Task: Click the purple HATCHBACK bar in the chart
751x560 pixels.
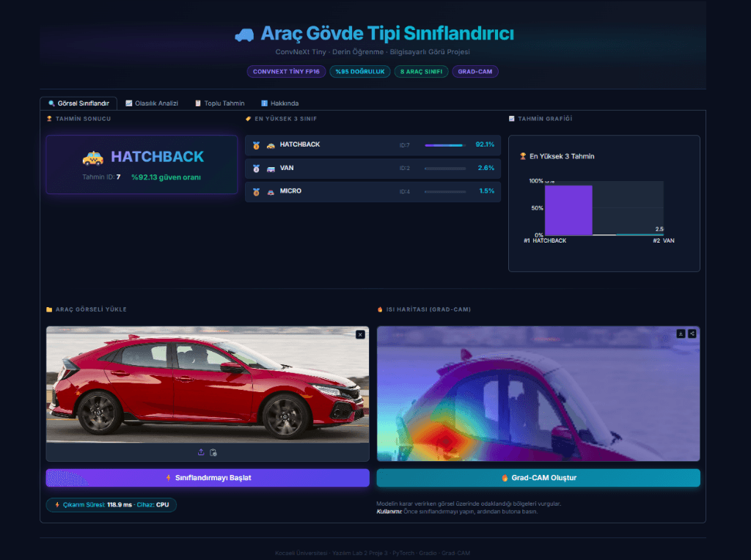Action: coord(568,210)
